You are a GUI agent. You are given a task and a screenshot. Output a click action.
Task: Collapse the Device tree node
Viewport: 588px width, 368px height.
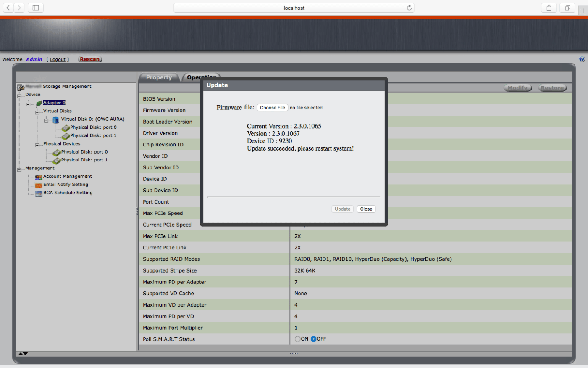[x=19, y=95]
